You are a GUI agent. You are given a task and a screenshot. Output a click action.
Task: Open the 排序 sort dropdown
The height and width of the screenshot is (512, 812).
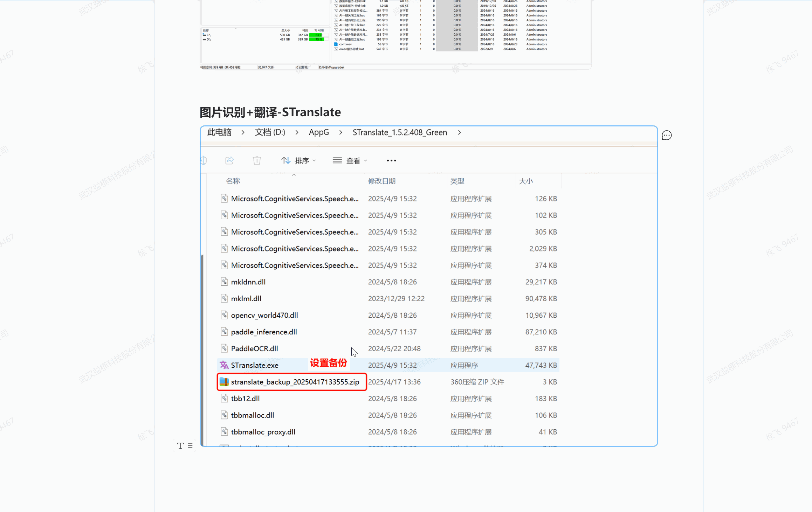coord(298,160)
